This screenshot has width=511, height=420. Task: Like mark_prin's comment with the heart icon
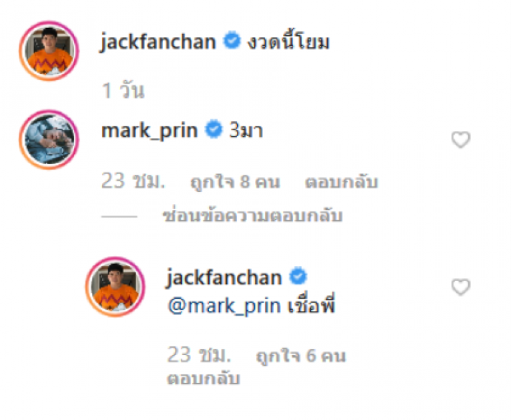pos(461,140)
